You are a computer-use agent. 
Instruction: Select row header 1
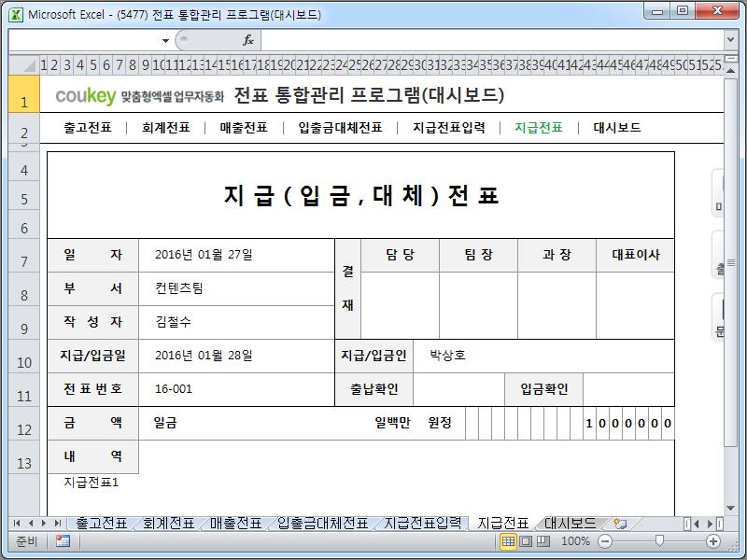point(24,93)
